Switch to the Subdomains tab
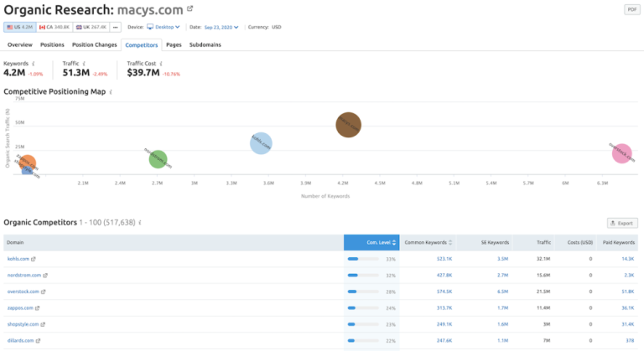 (x=205, y=44)
